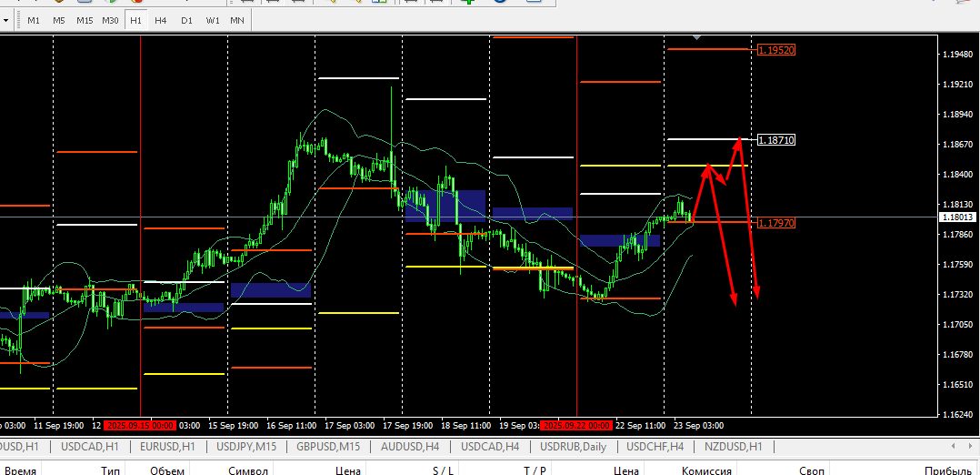Image resolution: width=980 pixels, height=475 pixels.
Task: Select the M30 timeframe button
Action: (111, 21)
